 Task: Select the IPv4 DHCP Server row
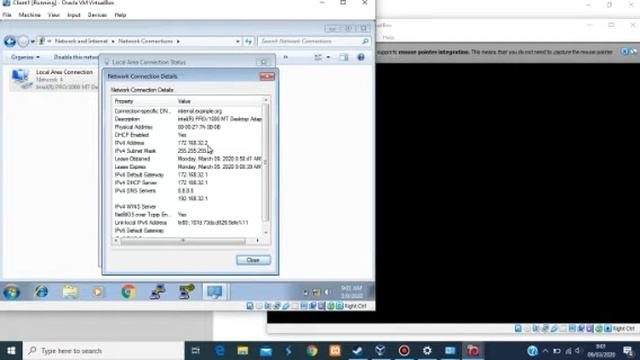pos(188,182)
